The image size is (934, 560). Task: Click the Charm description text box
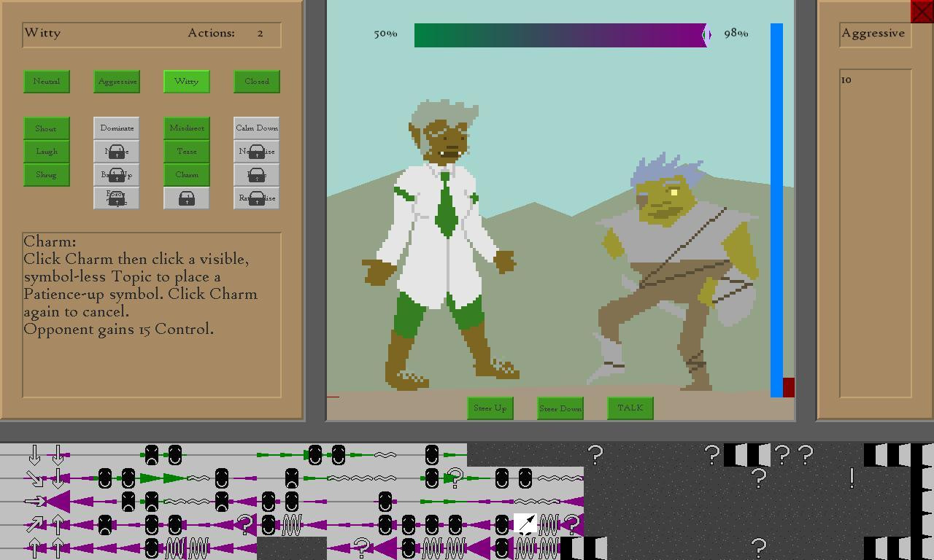click(x=152, y=315)
